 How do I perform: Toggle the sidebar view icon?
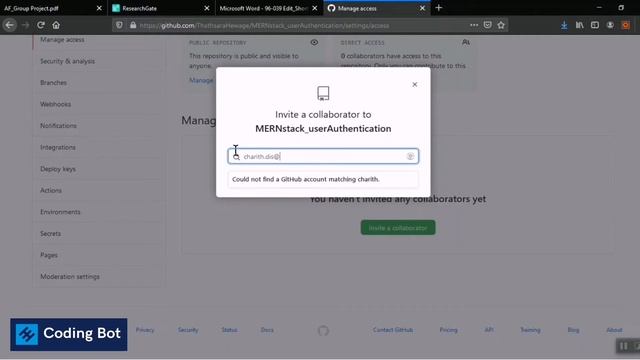coord(595,25)
